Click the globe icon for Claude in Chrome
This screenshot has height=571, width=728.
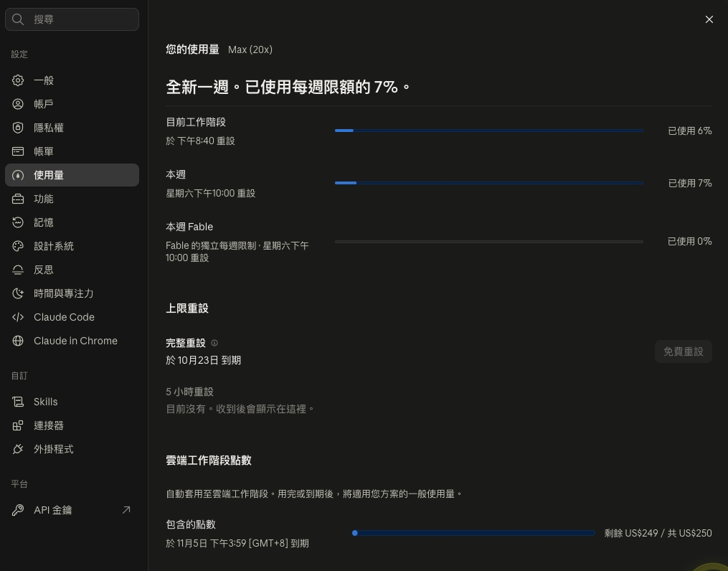[x=18, y=341]
